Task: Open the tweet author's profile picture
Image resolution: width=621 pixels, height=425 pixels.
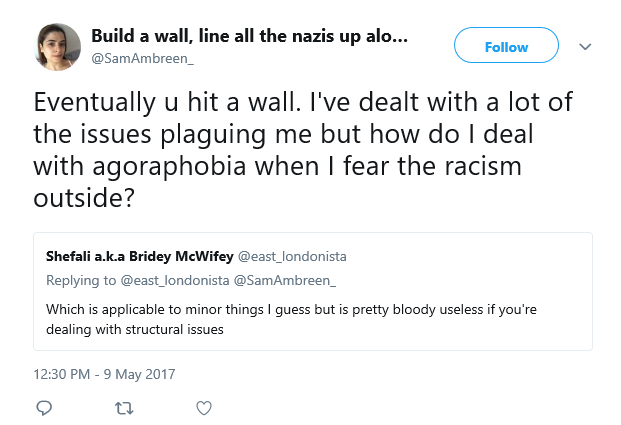Action: (x=58, y=47)
